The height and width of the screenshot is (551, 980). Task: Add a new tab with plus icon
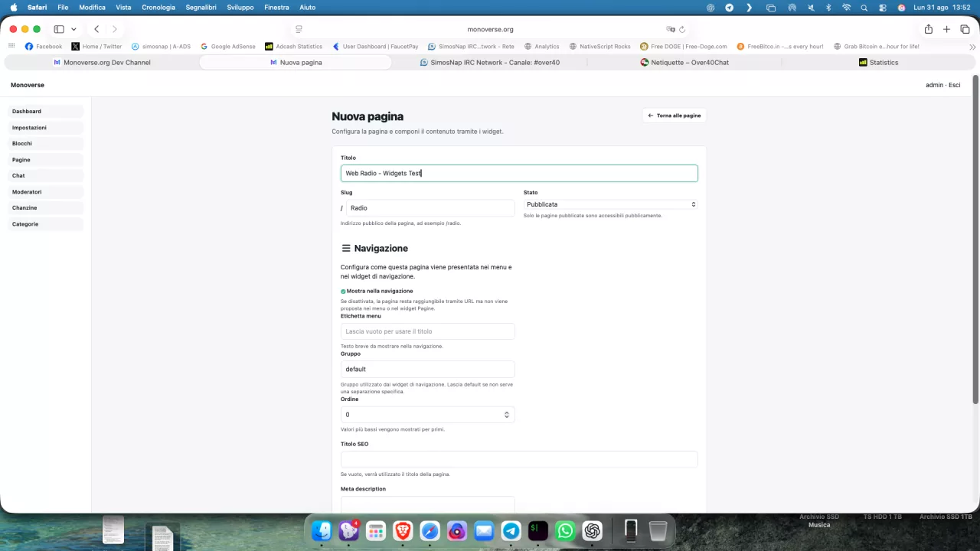tap(946, 29)
